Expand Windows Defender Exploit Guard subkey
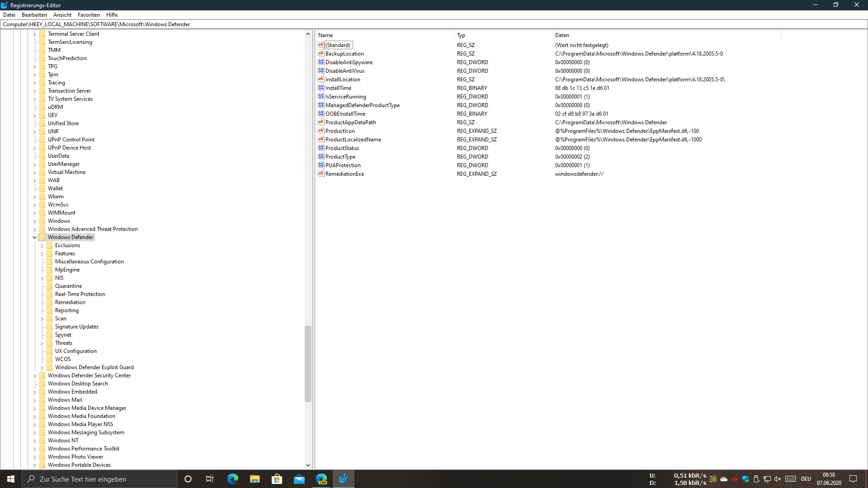The image size is (868, 488). [x=42, y=367]
